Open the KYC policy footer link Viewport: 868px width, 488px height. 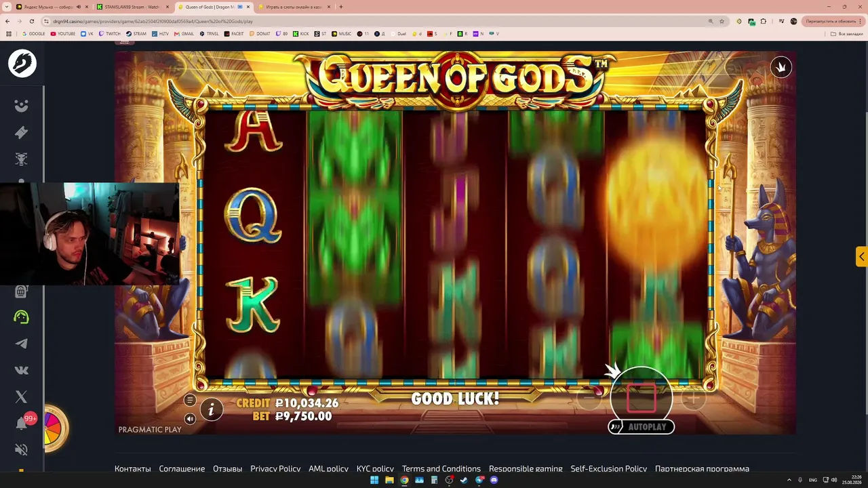[x=375, y=469]
